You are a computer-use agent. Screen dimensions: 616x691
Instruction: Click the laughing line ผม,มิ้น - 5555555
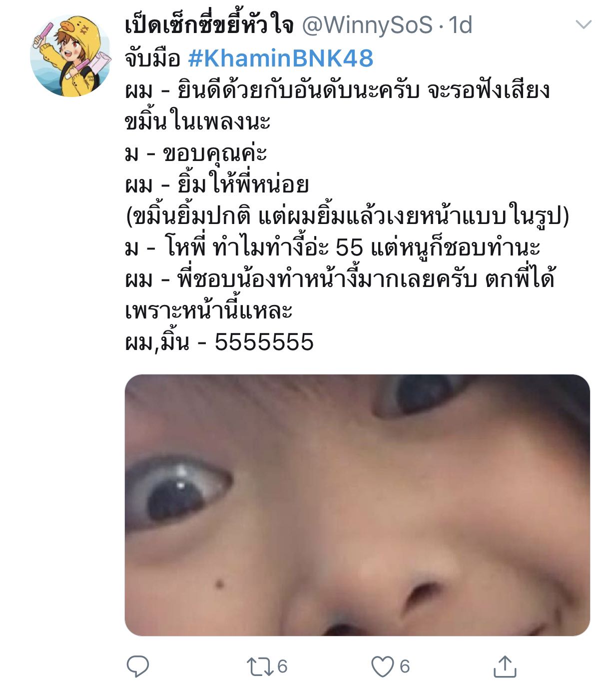[219, 342]
